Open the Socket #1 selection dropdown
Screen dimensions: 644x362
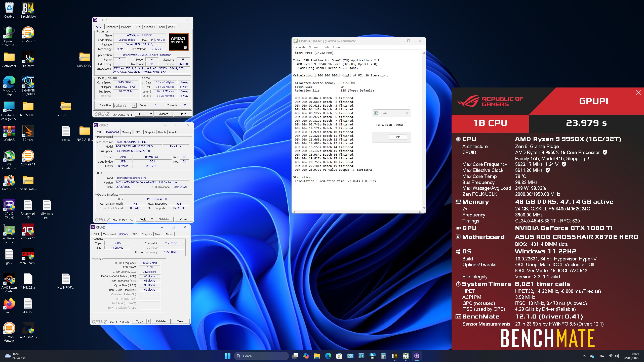pos(125,106)
